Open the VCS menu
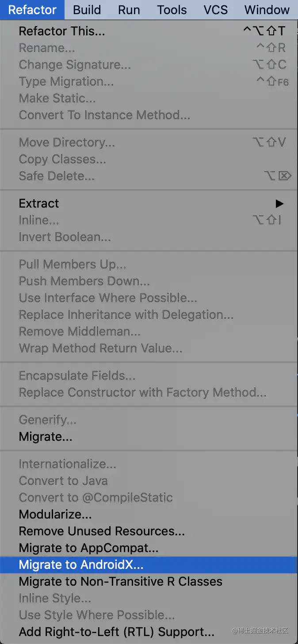 (216, 10)
